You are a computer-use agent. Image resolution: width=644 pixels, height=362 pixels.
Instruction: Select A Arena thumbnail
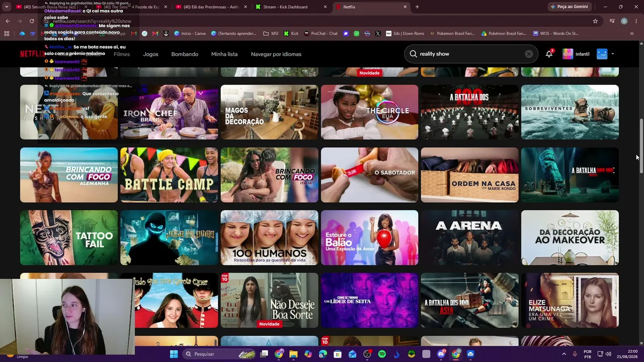pos(469,237)
